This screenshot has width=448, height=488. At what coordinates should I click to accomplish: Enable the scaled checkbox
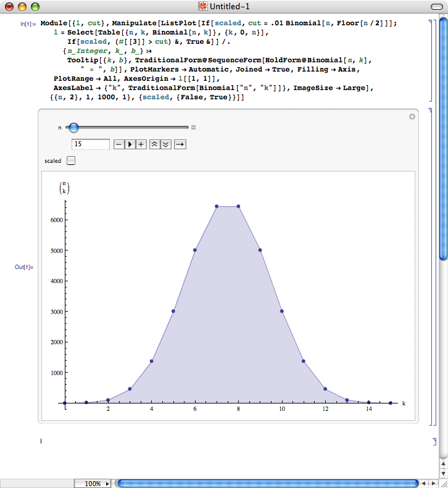[71, 160]
